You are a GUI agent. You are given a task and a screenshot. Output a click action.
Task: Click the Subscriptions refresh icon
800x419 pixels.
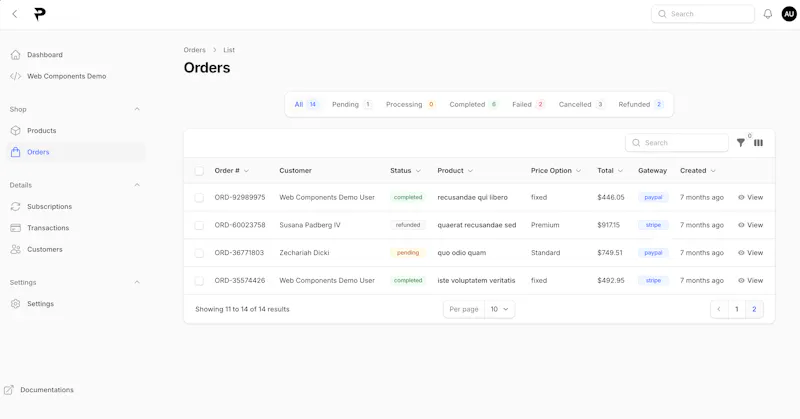click(16, 207)
